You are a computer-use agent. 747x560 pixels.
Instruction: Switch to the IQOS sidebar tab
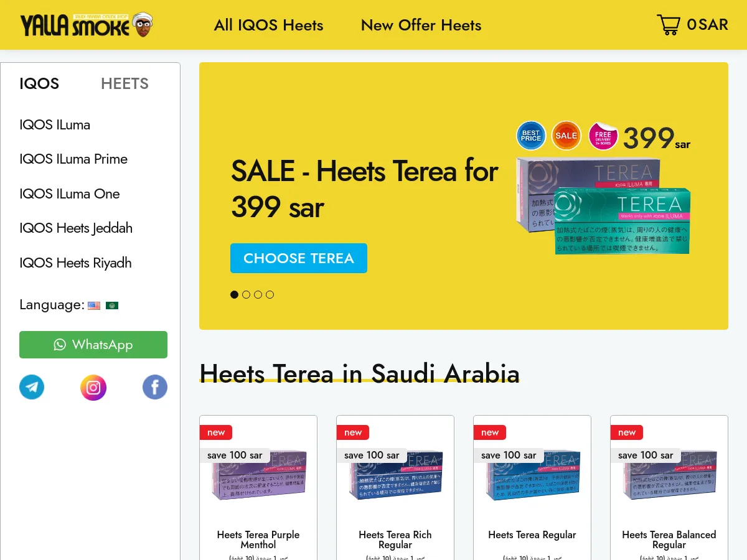(x=39, y=84)
